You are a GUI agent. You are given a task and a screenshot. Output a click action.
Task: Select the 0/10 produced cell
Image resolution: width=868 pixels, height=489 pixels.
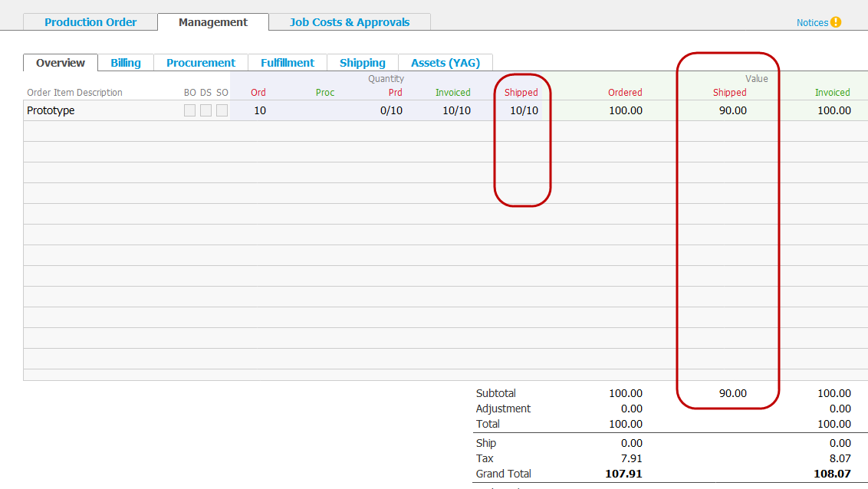tap(391, 110)
